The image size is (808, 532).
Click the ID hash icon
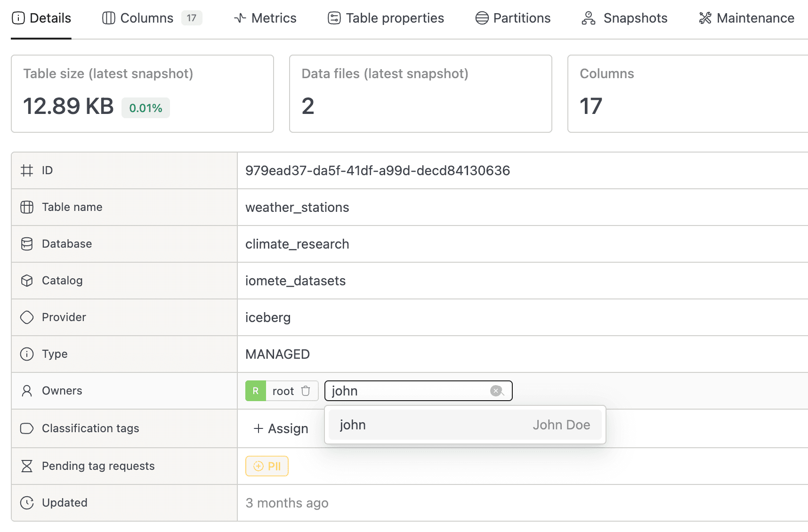point(27,170)
